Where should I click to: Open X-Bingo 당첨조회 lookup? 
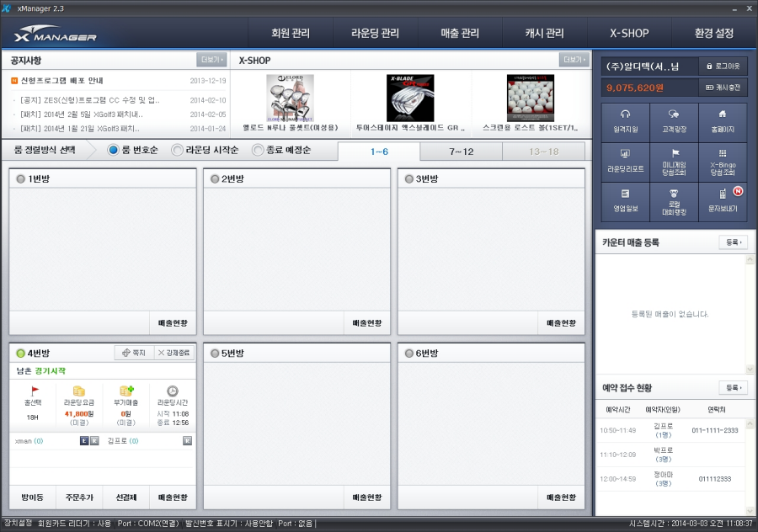pyautogui.click(x=723, y=162)
